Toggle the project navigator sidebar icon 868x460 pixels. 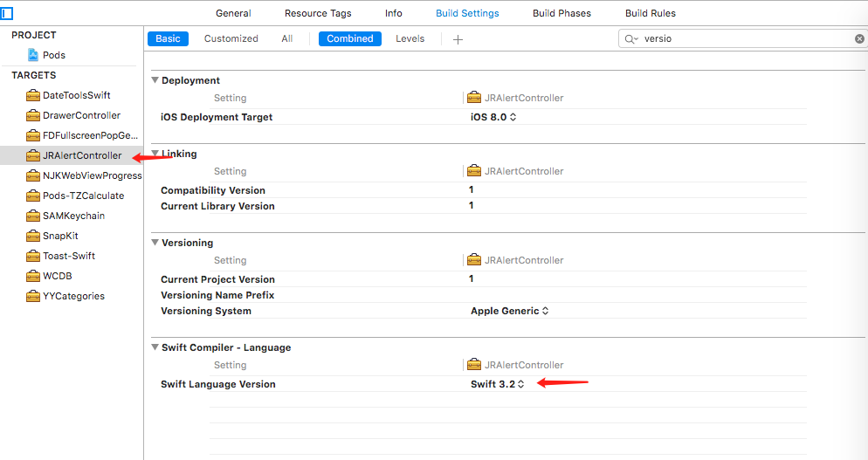click(7, 13)
